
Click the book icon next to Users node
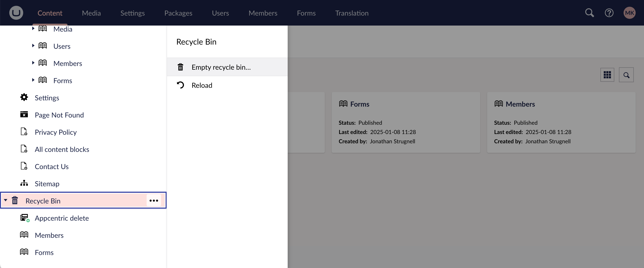[x=42, y=46]
